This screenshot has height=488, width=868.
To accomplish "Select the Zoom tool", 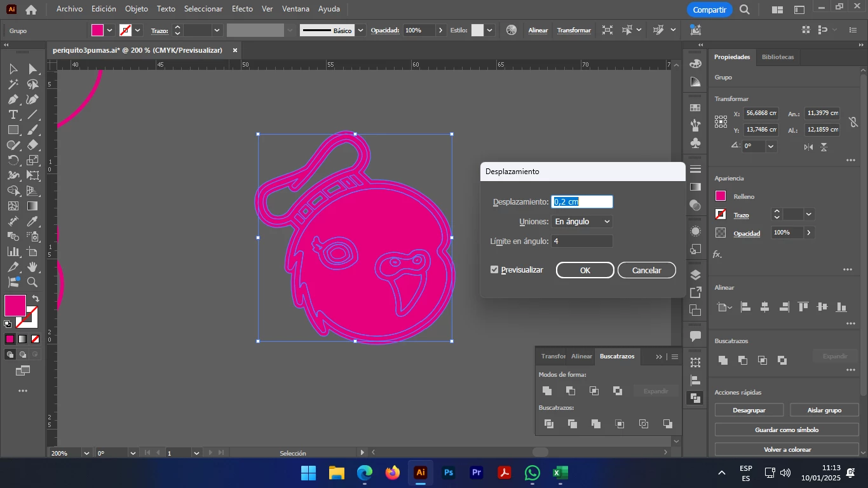I will [x=32, y=282].
